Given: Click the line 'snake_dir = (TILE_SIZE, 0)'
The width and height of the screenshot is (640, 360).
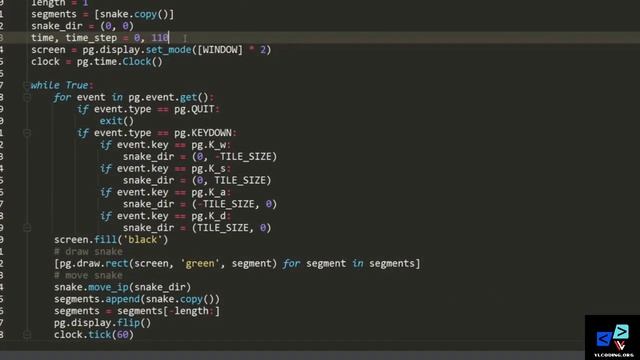Looking at the screenshot, I should (197, 227).
